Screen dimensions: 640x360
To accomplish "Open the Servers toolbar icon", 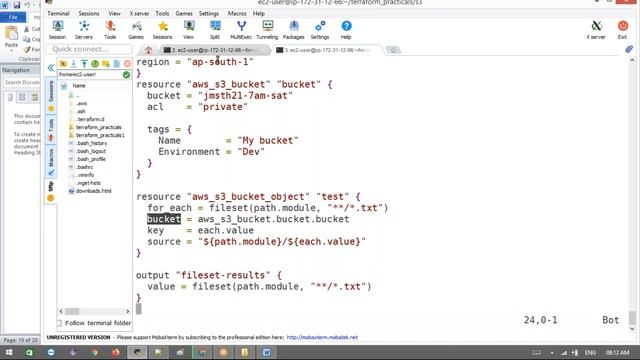I will pos(84,30).
